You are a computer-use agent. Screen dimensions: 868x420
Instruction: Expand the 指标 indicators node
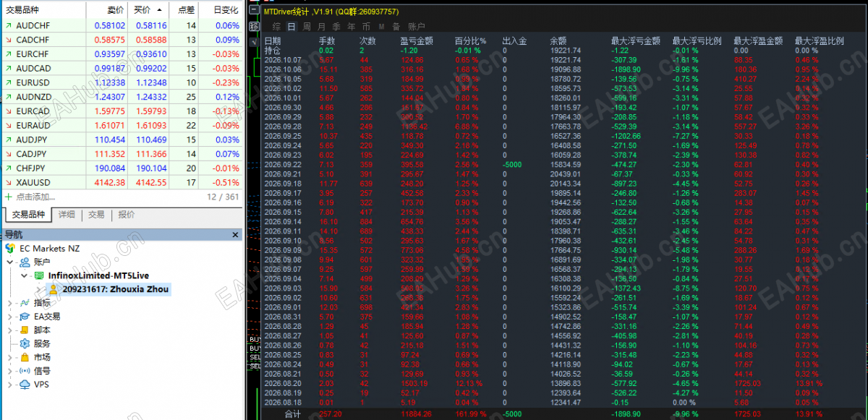10,303
